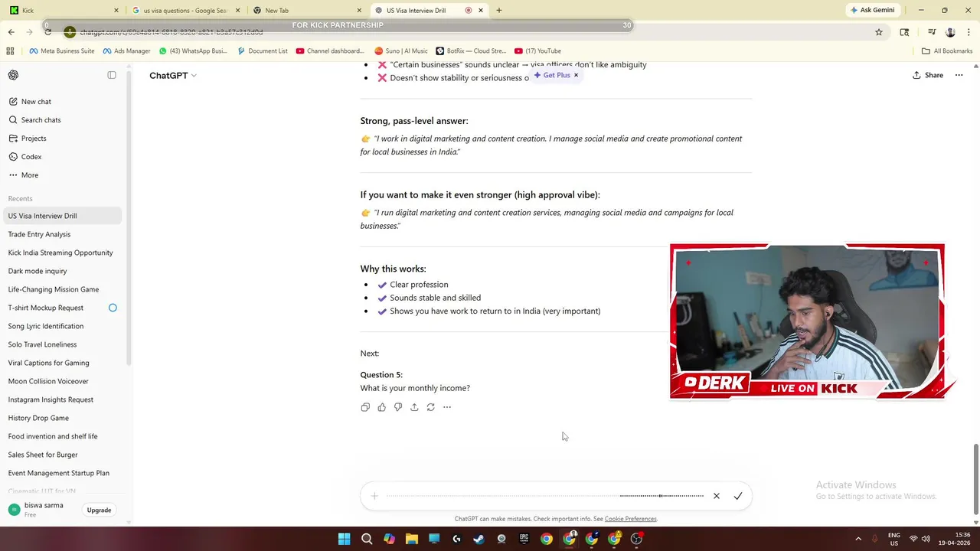The image size is (980, 551).
Task: Open Solo Travel Loneliness chat
Action: tap(62, 344)
